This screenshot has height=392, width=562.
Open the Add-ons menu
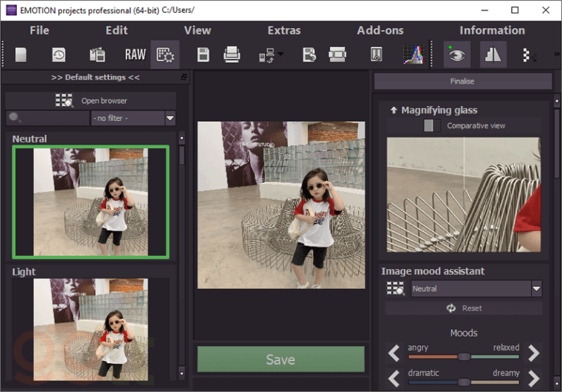tap(380, 30)
